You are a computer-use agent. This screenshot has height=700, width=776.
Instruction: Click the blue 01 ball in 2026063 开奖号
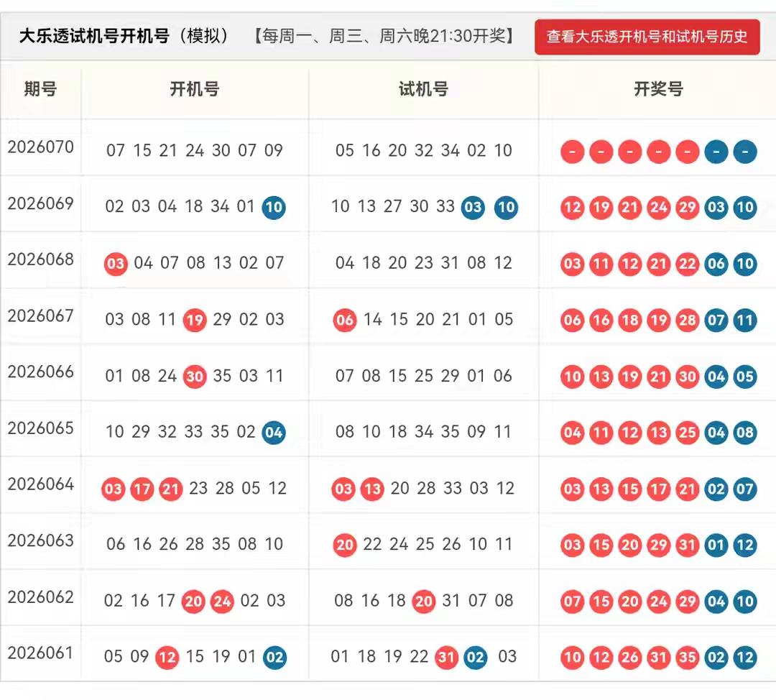[x=716, y=545]
